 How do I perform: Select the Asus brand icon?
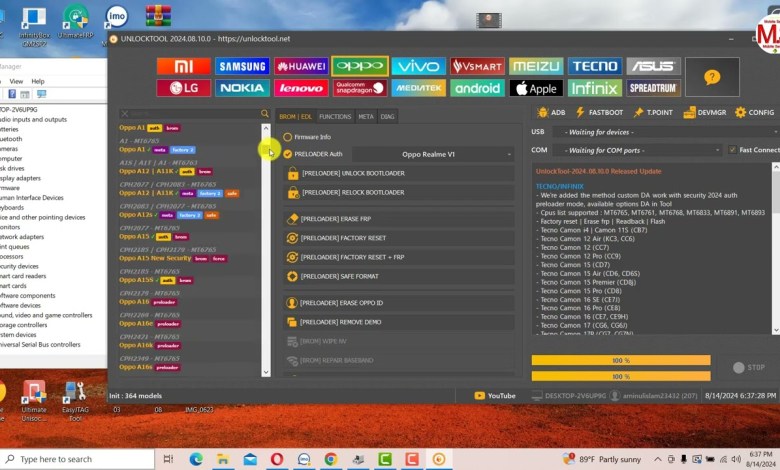click(653, 66)
